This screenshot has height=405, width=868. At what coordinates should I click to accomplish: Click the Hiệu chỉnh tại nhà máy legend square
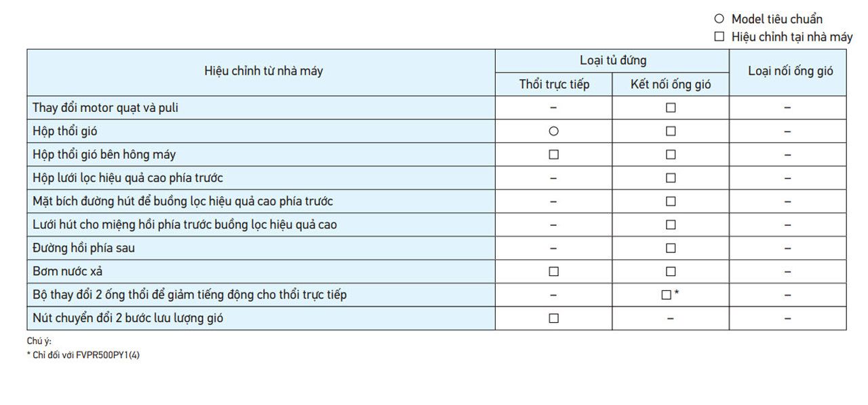pos(719,37)
